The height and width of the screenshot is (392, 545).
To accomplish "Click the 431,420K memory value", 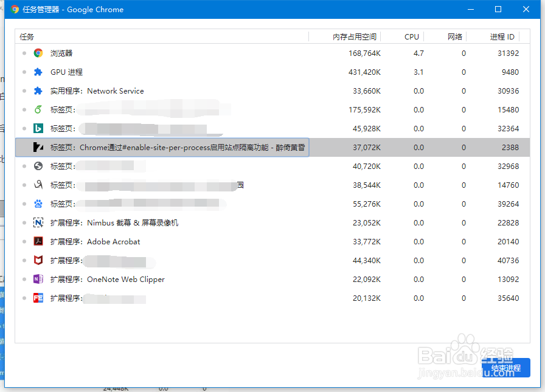I will (364, 72).
